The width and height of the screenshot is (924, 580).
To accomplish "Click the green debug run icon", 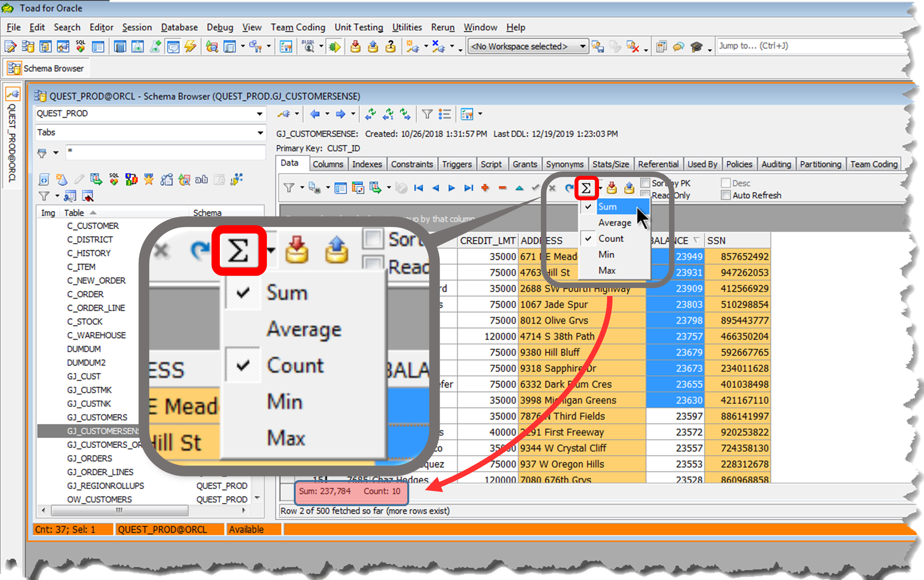I will pos(334,47).
